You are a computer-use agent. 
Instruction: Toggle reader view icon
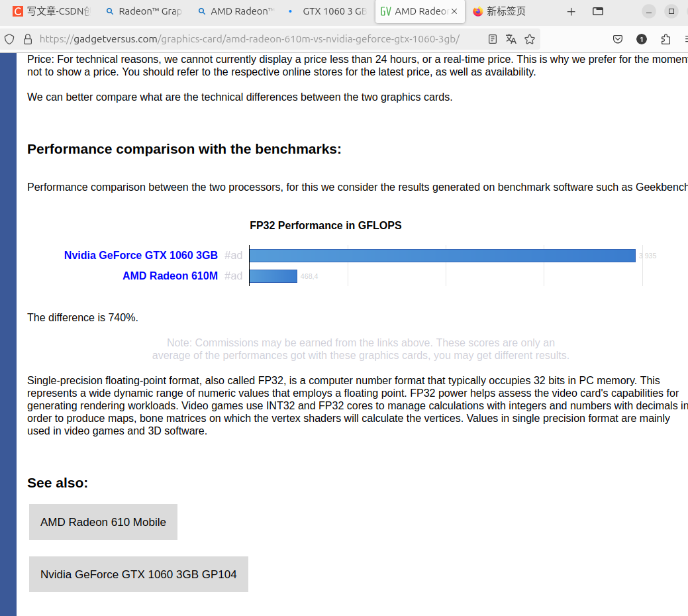coord(492,39)
